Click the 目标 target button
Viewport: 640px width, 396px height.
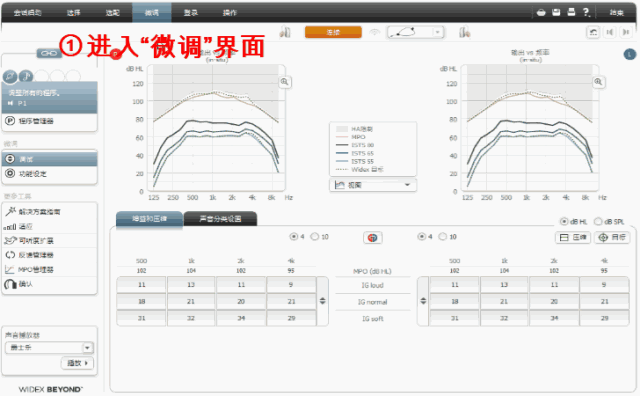612,237
